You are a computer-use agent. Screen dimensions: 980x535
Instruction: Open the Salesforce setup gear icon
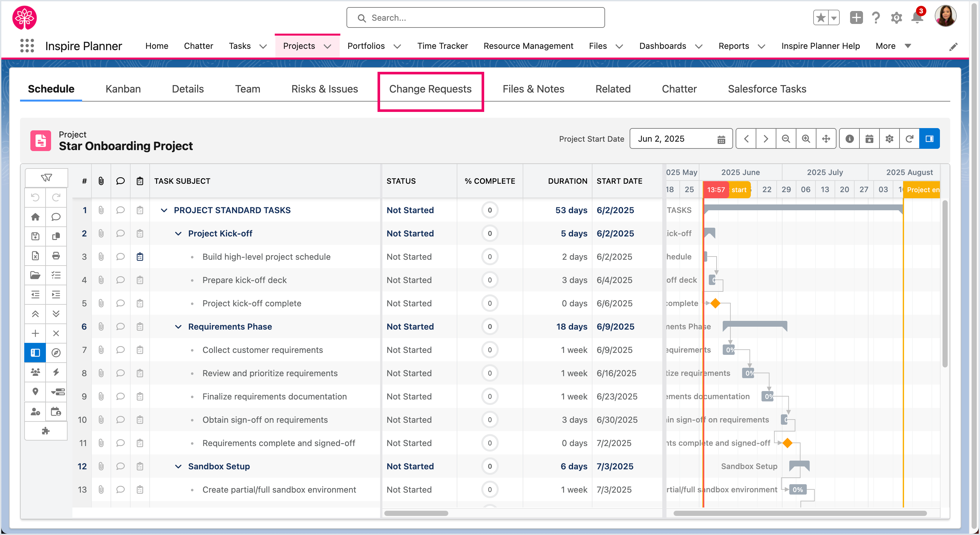896,17
